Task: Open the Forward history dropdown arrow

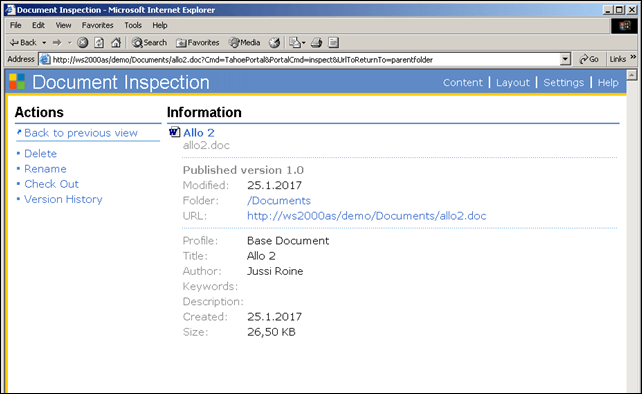Action: pos(70,43)
